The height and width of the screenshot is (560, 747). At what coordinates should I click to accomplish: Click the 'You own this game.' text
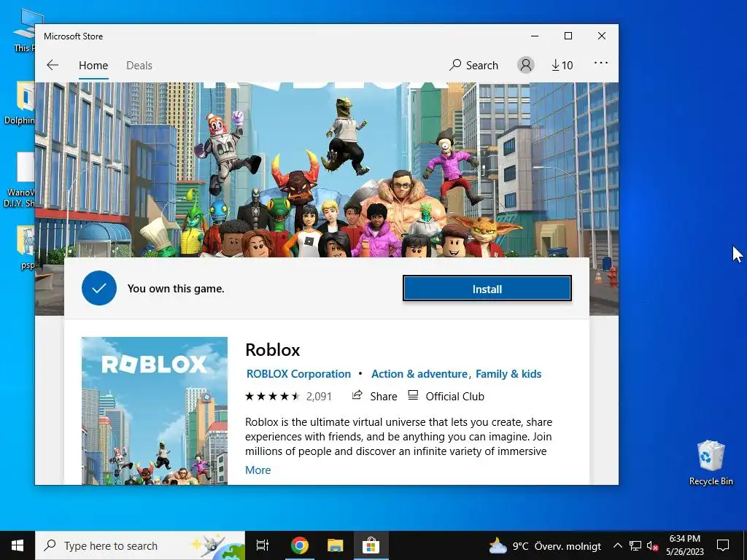click(x=176, y=289)
